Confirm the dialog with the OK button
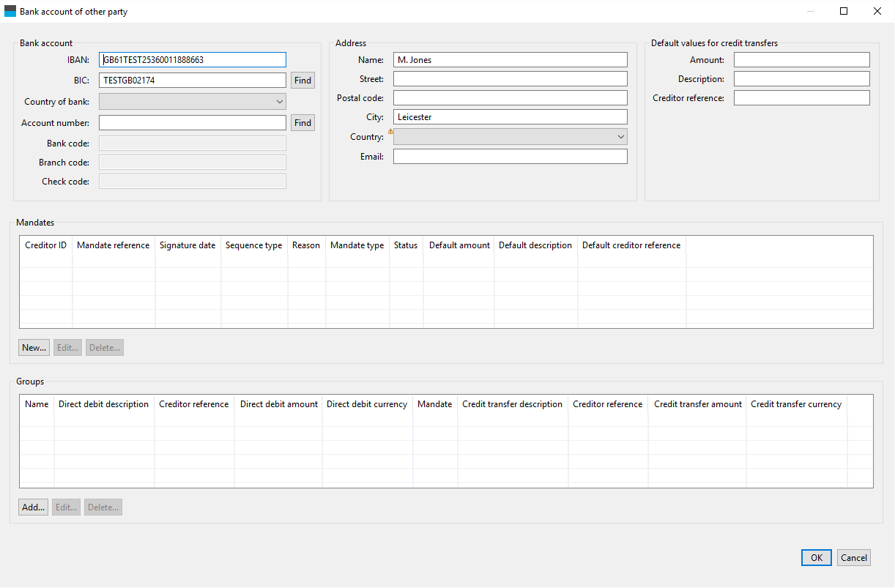The width and height of the screenshot is (895, 588). pos(817,558)
